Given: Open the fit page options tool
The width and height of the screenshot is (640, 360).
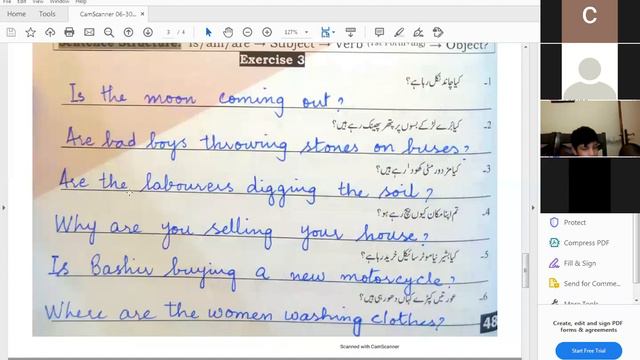Looking at the screenshot, I should (x=327, y=32).
